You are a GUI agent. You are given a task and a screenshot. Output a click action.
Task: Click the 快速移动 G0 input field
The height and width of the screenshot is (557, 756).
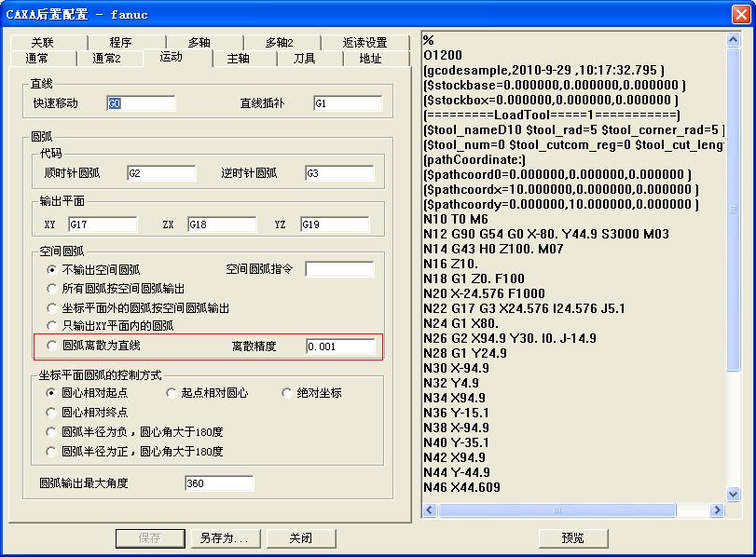click(141, 103)
